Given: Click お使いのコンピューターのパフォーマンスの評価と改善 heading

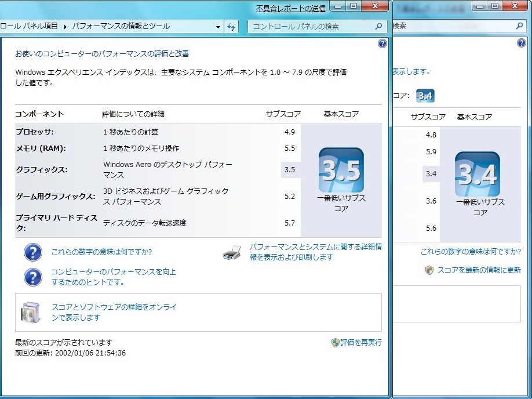Looking at the screenshot, I should [x=102, y=54].
